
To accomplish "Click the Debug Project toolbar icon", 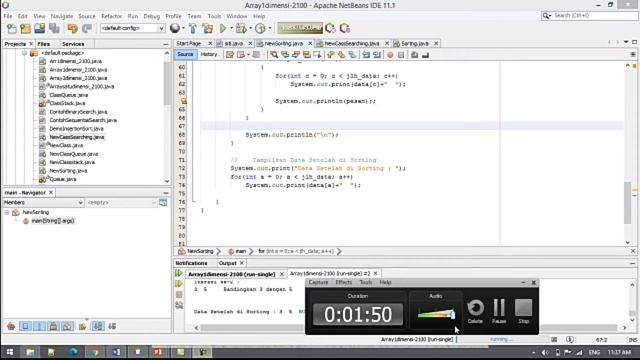I will click(x=241, y=28).
